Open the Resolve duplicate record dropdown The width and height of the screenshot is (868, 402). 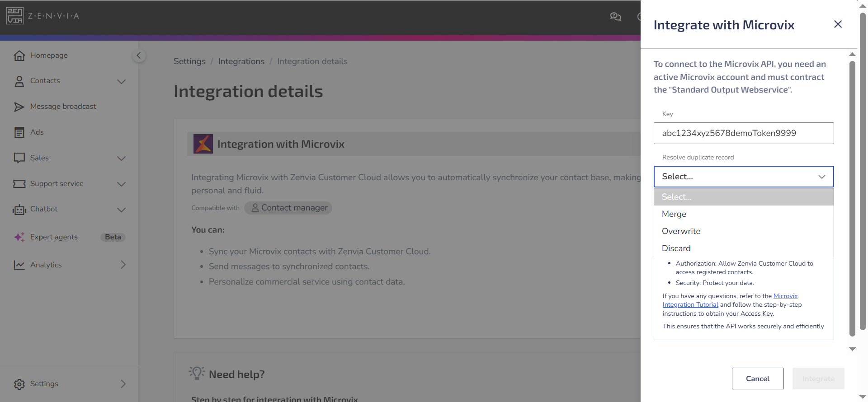tap(744, 177)
